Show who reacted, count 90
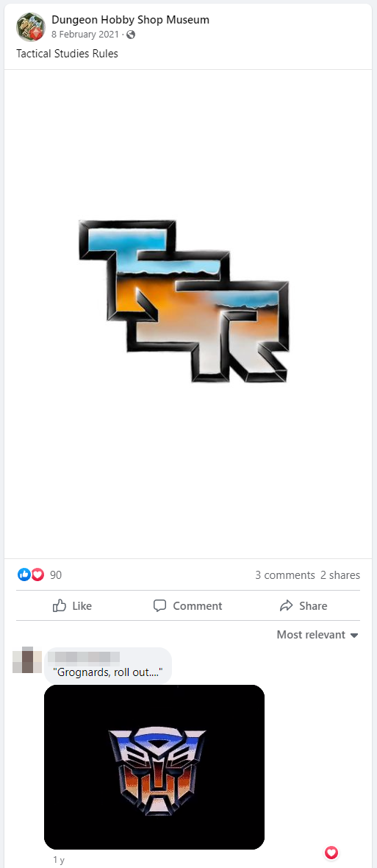The image size is (377, 868). point(56,575)
